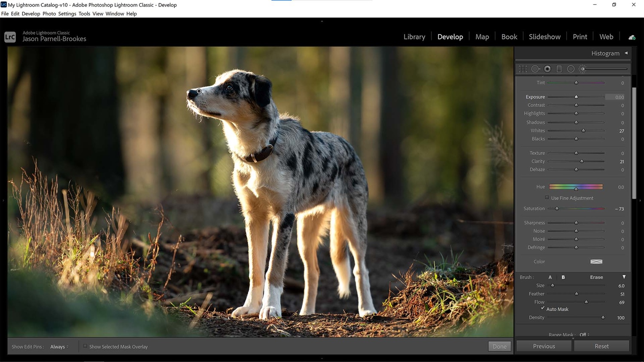The height and width of the screenshot is (362, 644).
Task: Click the Sharpness slider handle
Action: coord(576,223)
